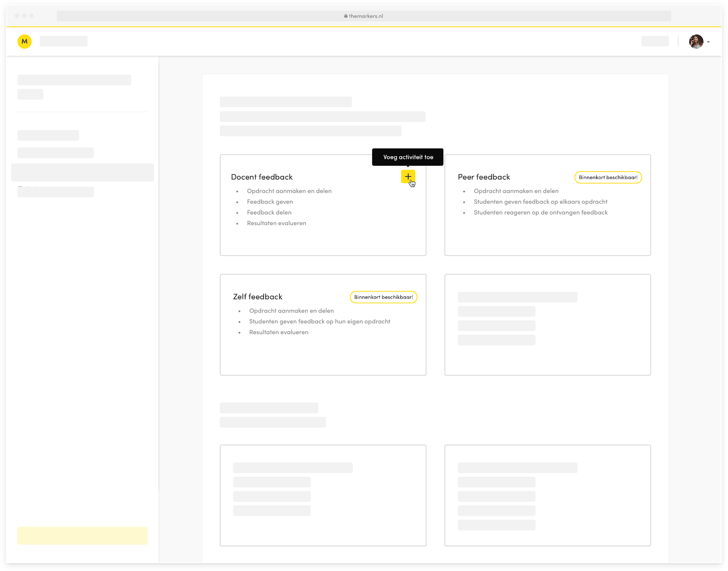Click 'Studenten geven feedback op elkaars opdracht'
This screenshot has width=728, height=571.
tap(541, 202)
